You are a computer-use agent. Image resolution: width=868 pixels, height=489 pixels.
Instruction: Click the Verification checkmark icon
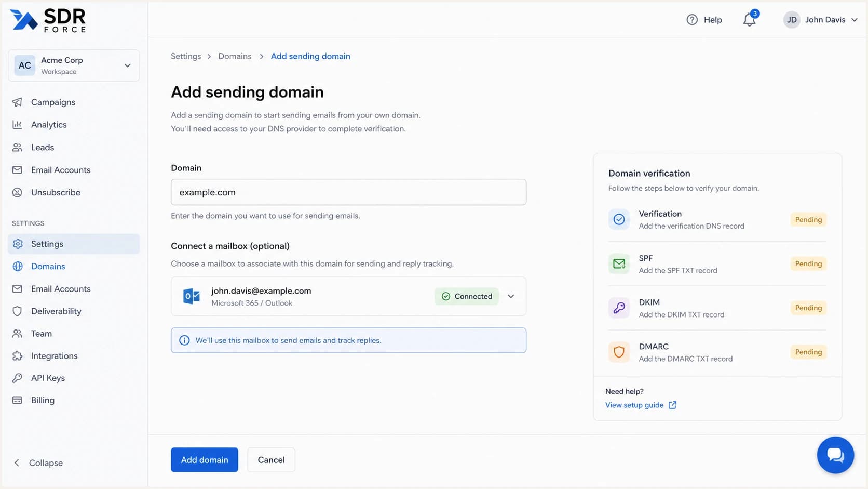coord(619,220)
